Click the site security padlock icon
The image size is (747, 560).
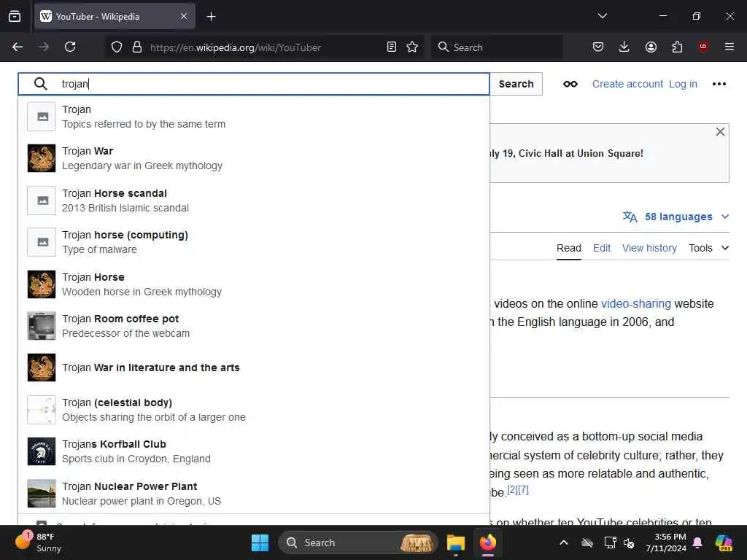pos(136,47)
